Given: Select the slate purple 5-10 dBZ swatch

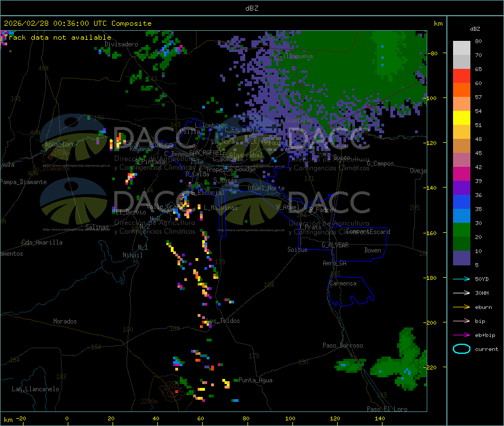Looking at the screenshot, I should pos(461,258).
